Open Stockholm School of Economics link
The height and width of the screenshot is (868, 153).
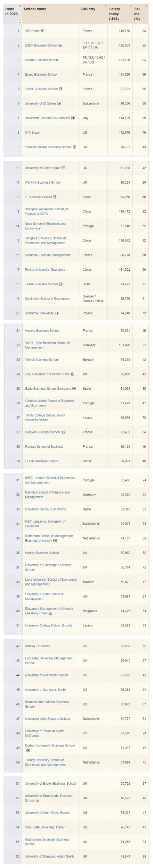point(47,299)
